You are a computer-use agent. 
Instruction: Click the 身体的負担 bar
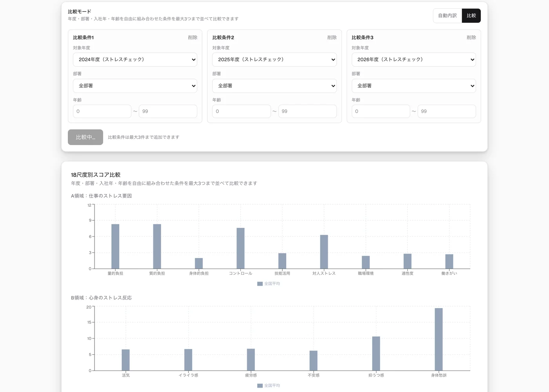[199, 263]
